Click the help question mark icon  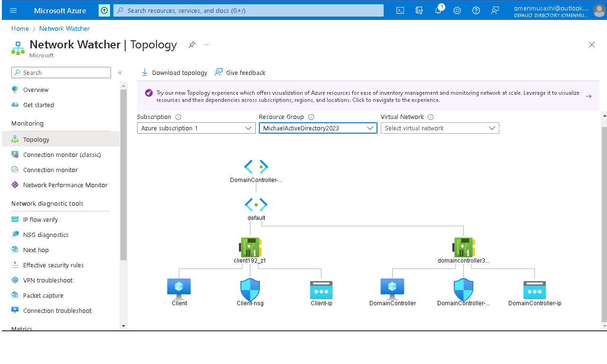click(x=476, y=10)
